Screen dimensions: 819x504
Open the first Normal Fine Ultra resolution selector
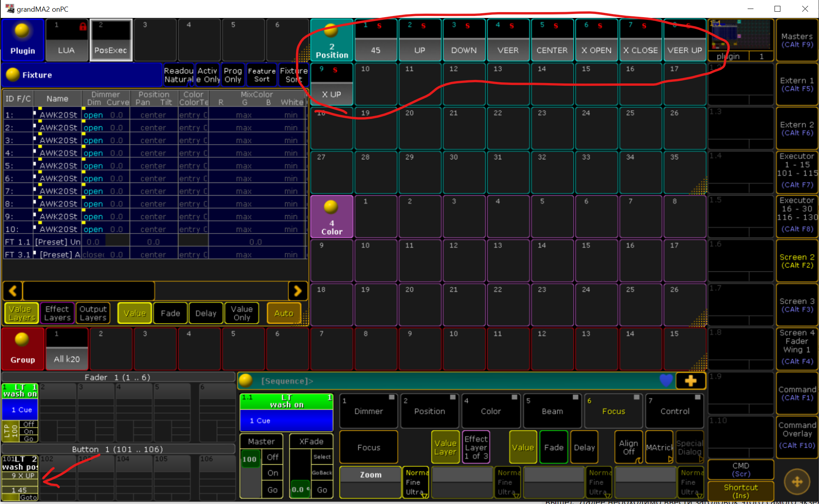(x=416, y=482)
